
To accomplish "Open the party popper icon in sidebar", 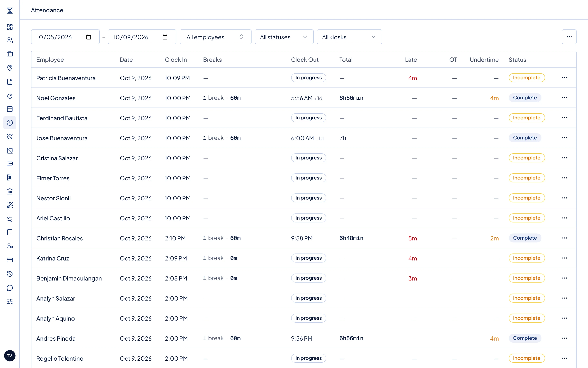I will pos(10,205).
